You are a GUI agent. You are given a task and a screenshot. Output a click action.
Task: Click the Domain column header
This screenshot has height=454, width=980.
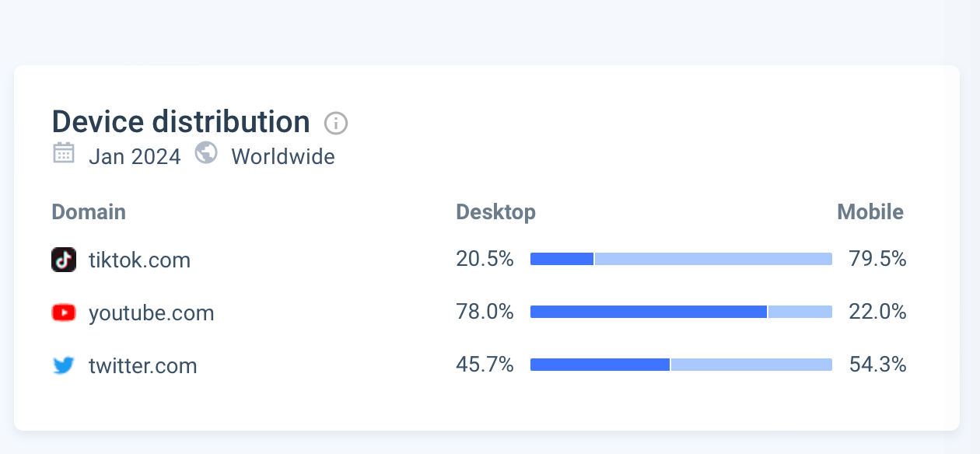pos(89,212)
